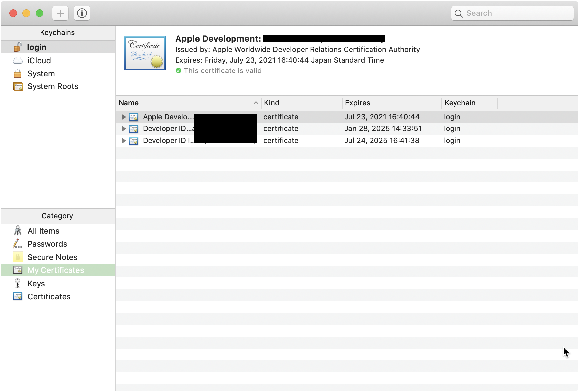Expand the Apple Development certificate row
Screen dimensions: 579x392
124,117
